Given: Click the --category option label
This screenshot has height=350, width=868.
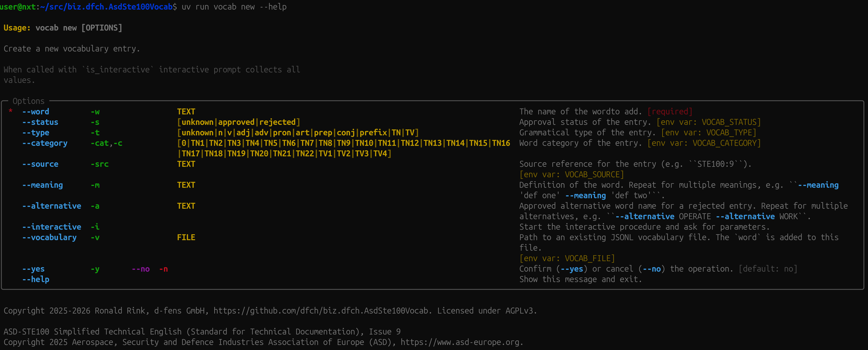Looking at the screenshot, I should coord(45,143).
